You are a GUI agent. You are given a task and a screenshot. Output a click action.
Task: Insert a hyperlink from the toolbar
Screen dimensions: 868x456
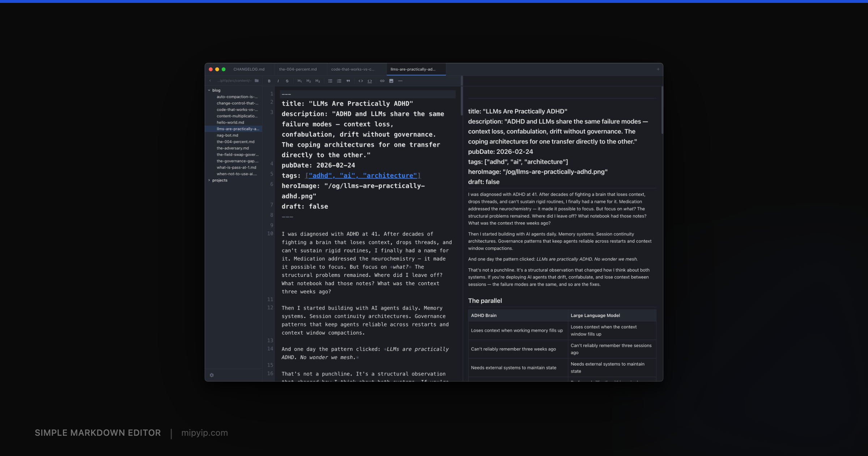[382, 81]
